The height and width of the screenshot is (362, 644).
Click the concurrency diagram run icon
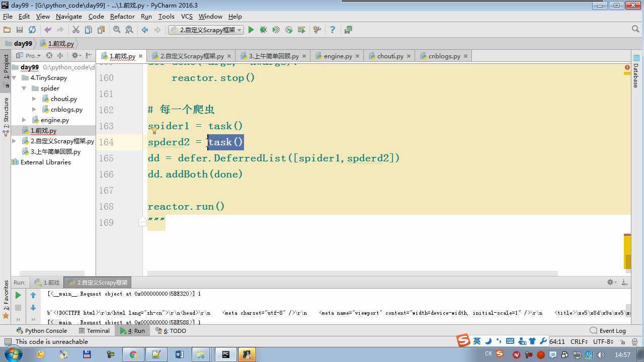tap(301, 30)
